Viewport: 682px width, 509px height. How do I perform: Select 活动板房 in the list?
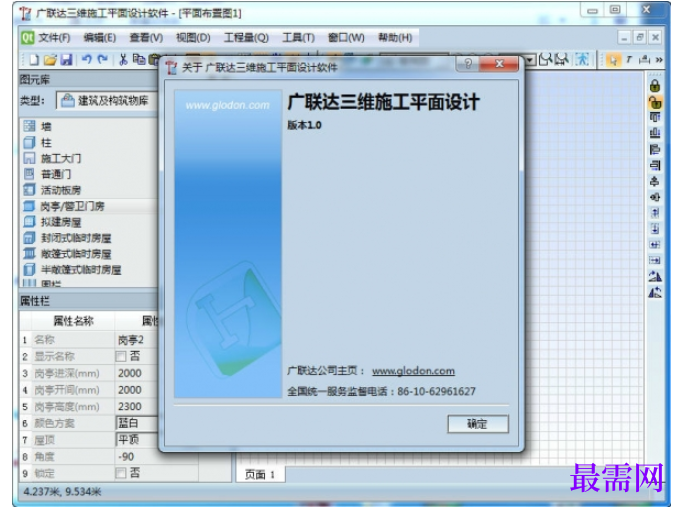point(89,190)
